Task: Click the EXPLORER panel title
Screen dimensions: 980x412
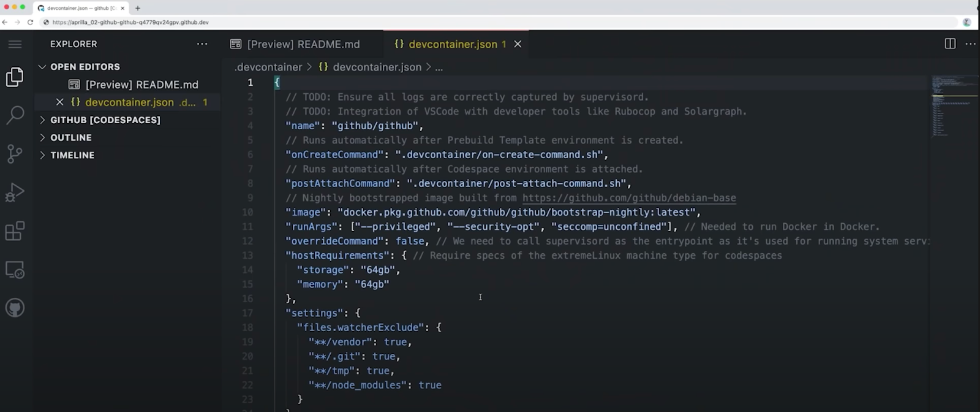Action: 73,44
